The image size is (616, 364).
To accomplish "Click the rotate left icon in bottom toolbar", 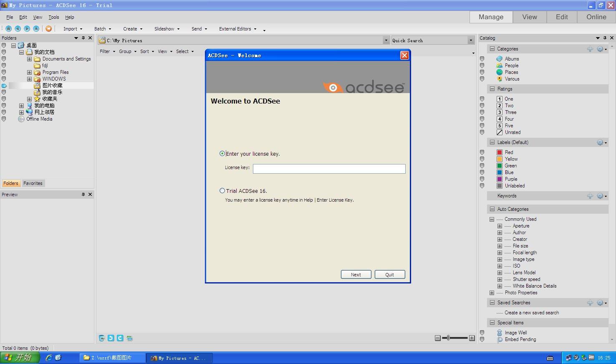I will pyautogui.click(x=111, y=338).
